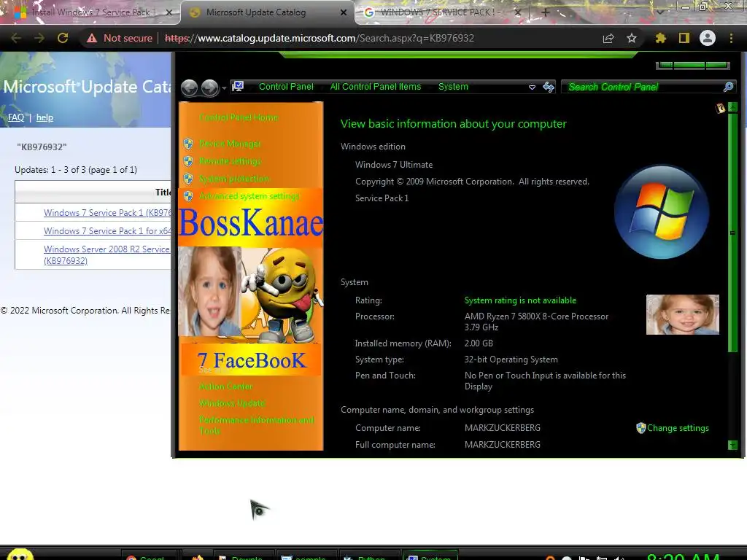Click the forward arrow in Control Panel
This screenshot has width=747, height=560.
click(x=209, y=87)
